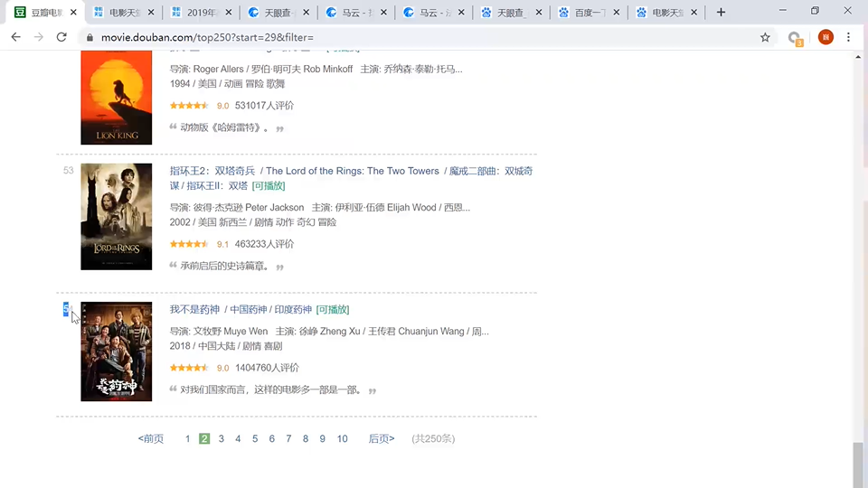Click the quote 动物版《哈姆雷特》
868x488 pixels.
tap(224, 127)
